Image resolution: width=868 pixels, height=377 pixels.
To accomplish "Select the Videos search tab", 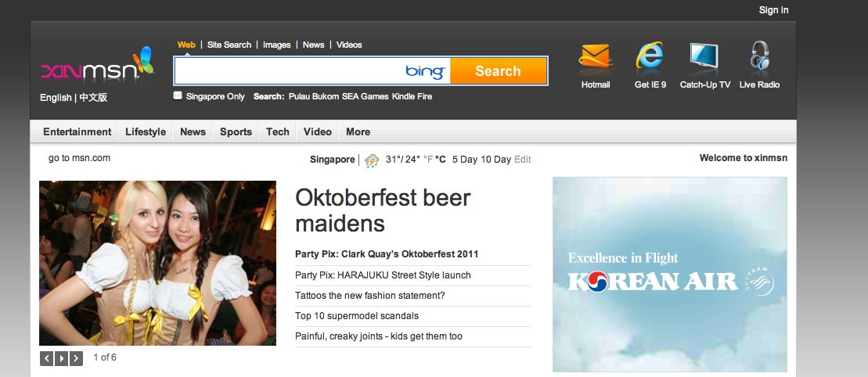I will coord(349,45).
